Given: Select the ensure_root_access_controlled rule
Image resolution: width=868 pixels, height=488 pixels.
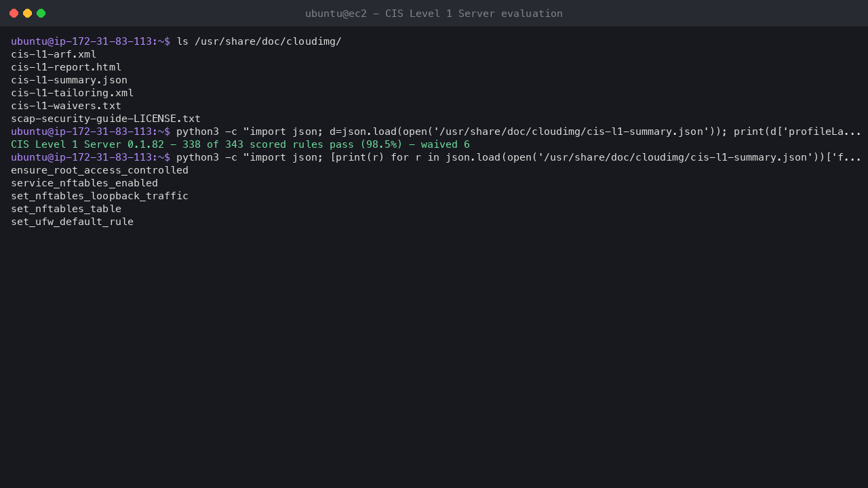Looking at the screenshot, I should (x=100, y=170).
